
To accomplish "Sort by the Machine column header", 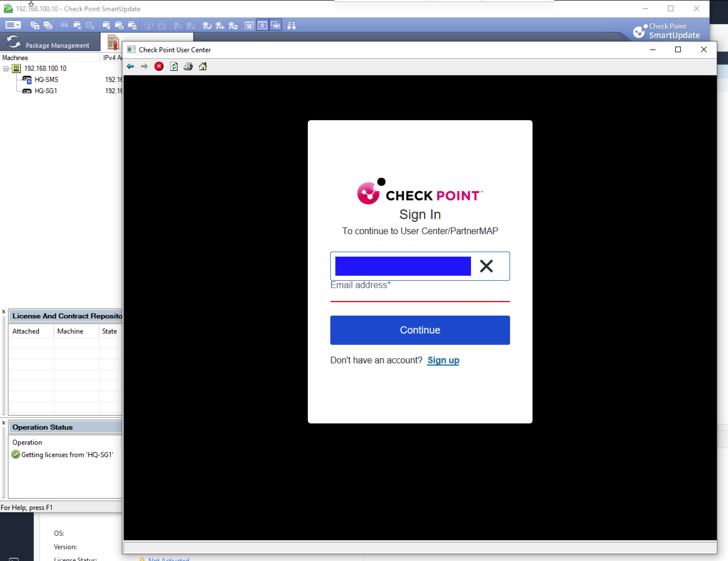I will click(x=70, y=331).
